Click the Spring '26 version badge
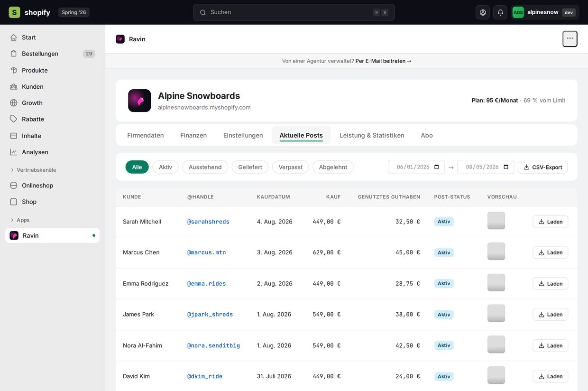The height and width of the screenshot is (391, 588). pyautogui.click(x=74, y=12)
